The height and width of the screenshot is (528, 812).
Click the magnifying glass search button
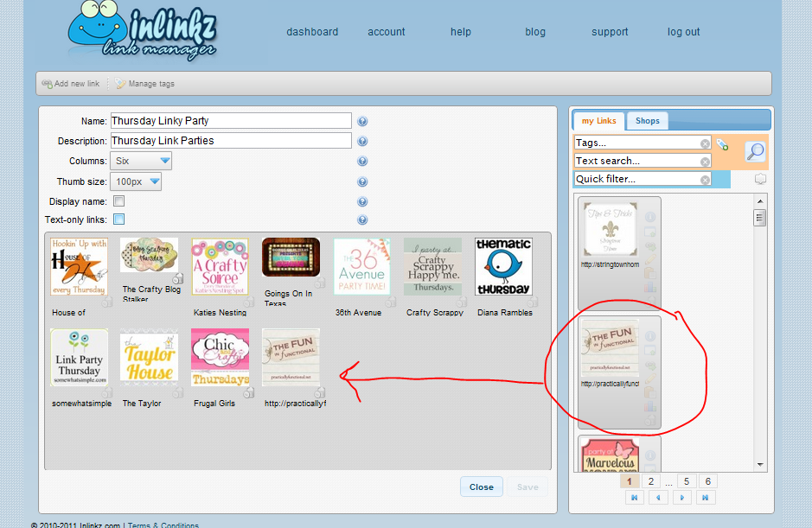tap(755, 151)
